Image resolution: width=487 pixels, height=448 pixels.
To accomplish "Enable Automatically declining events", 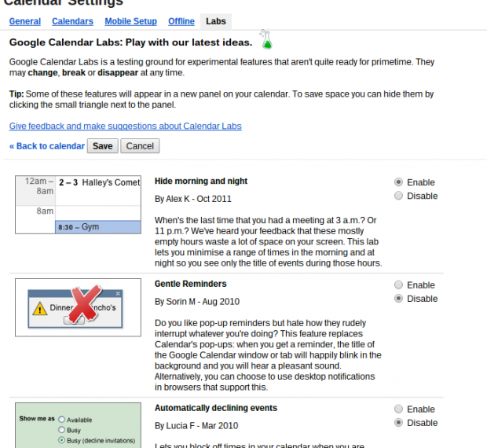I will click(x=398, y=409).
